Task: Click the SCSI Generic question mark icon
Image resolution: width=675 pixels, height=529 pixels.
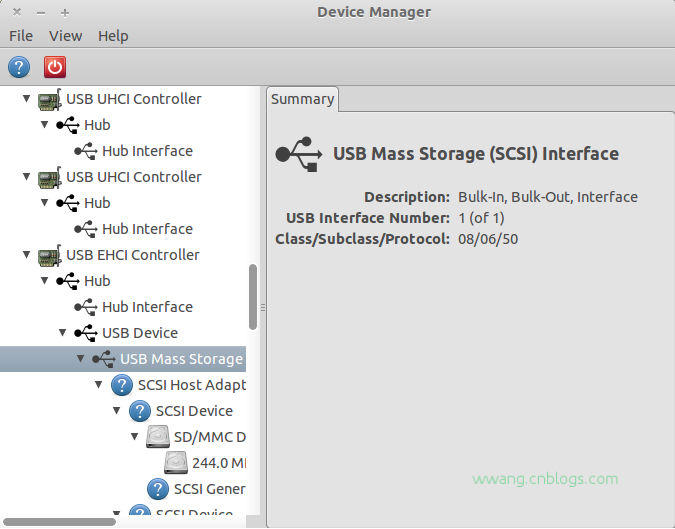Action: click(x=158, y=489)
